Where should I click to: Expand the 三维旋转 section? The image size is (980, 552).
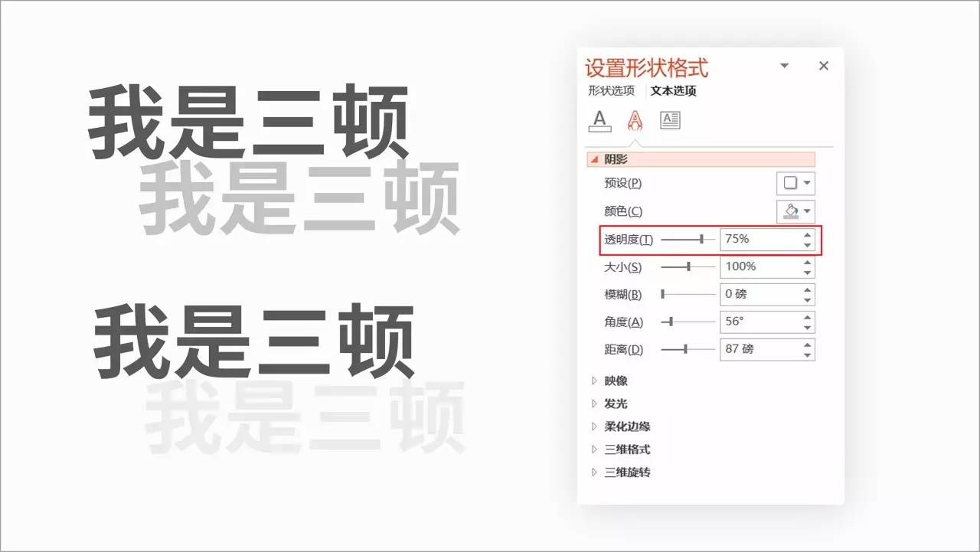pos(626,473)
